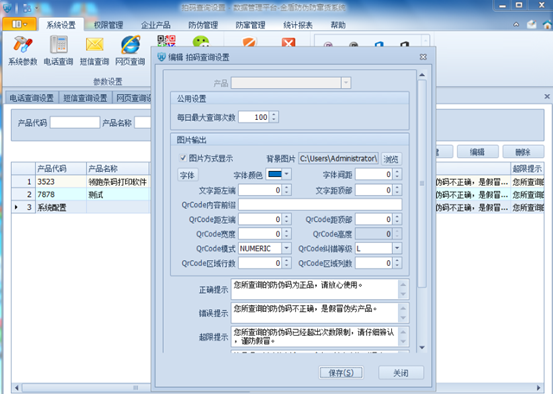Click the 关闭 button in dialog
553x394 pixels.
401,372
